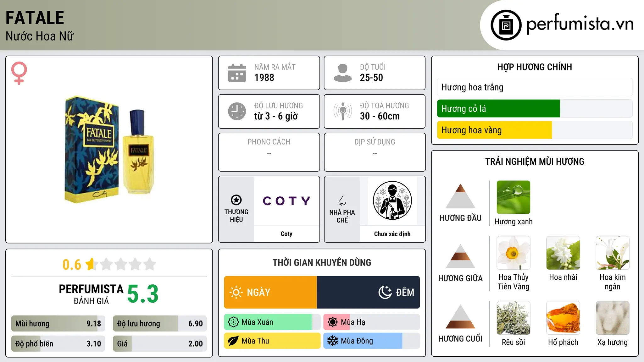
Task: Click the pink female gender symbol
Action: coord(19,73)
